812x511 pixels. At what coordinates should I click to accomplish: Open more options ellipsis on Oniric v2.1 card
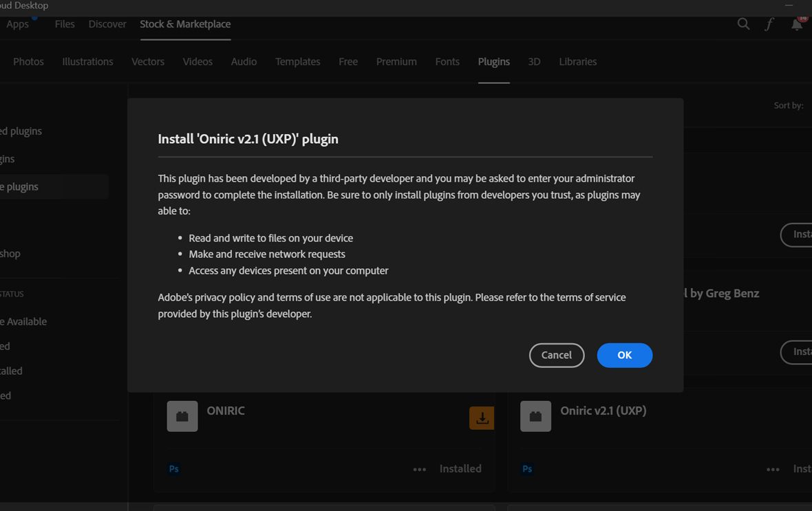773,470
